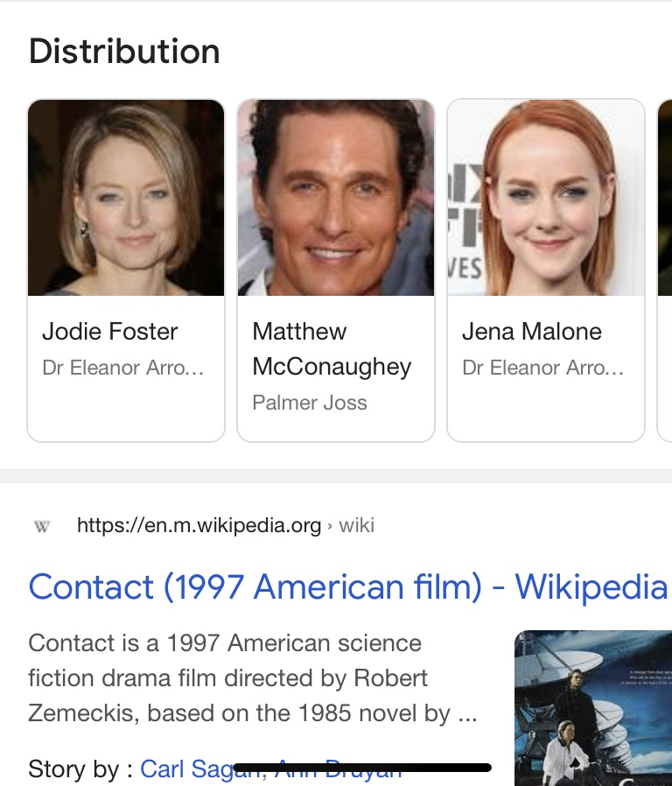Open Contact (1997 American film) Wikipedia link

tap(348, 586)
